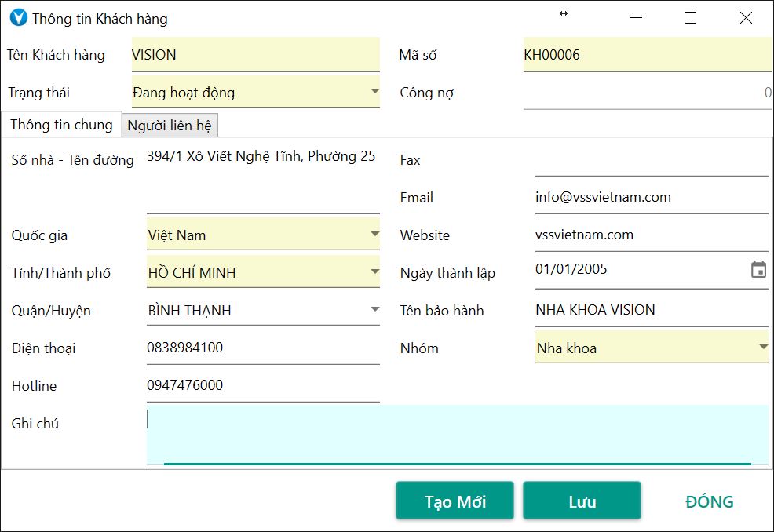Viewport: 774px width, 532px height.
Task: Click the Ghi chú notes area
Action: coord(457,434)
